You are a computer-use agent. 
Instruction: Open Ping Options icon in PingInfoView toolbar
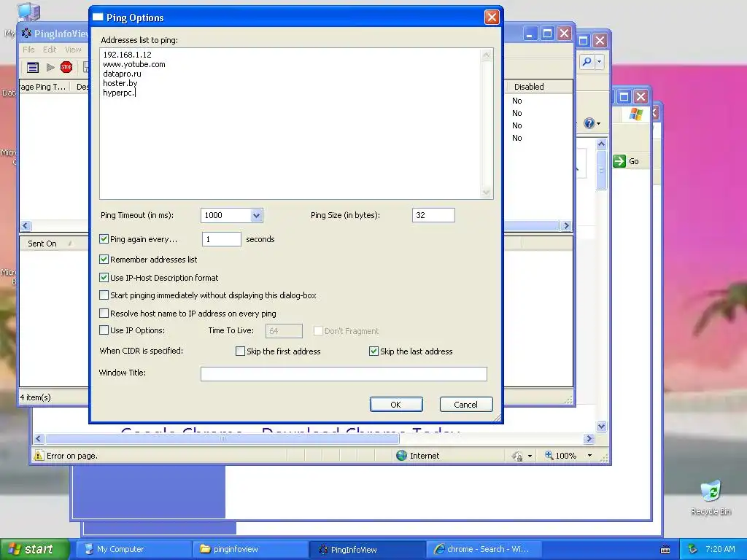pos(32,68)
